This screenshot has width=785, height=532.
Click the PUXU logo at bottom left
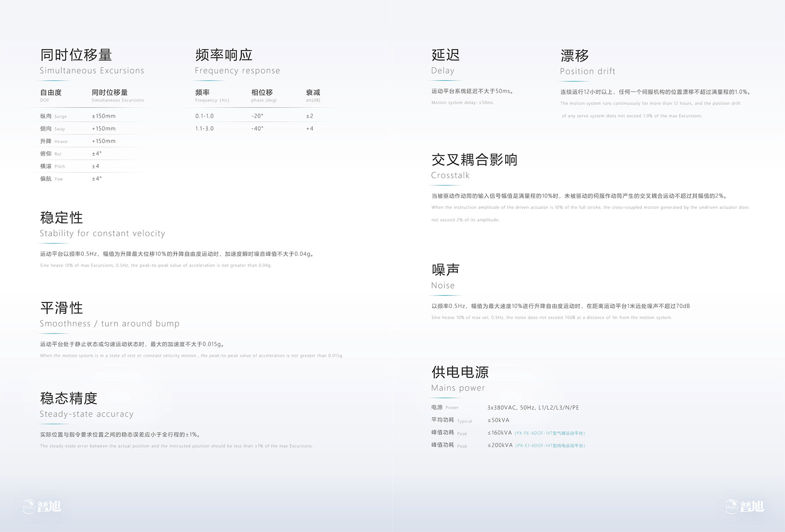(42, 507)
